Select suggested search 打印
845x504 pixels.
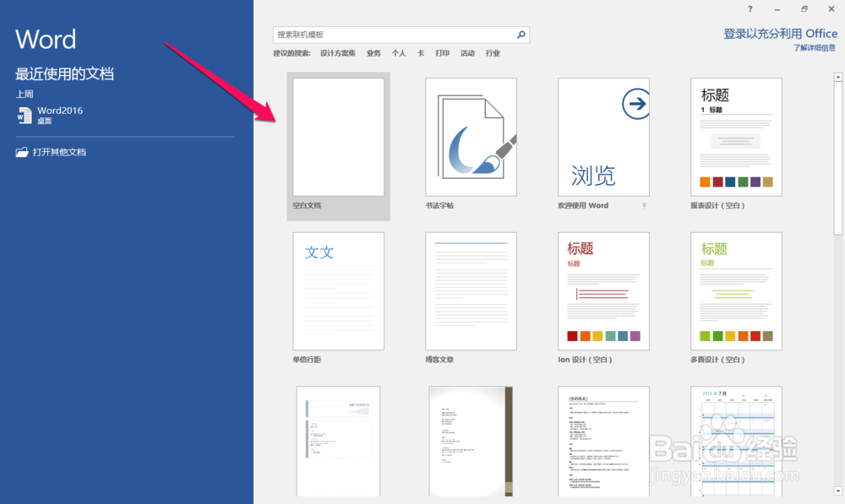coord(443,53)
